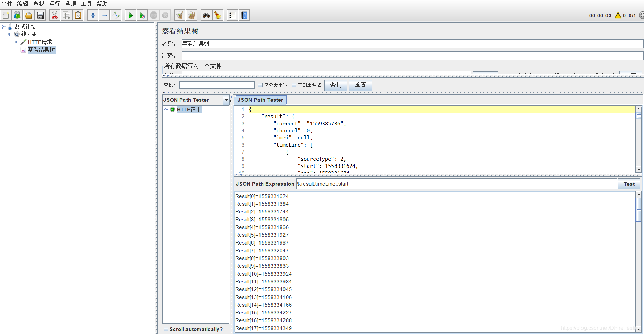
Task: Click the results pane vertical scrollbar thumb
Action: (x=638, y=209)
